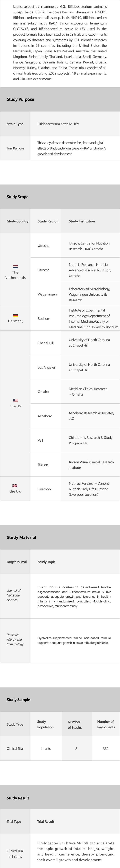This screenshot has width=120, height=868.
Task: Click the UK flag icon
Action: [x=15, y=486]
